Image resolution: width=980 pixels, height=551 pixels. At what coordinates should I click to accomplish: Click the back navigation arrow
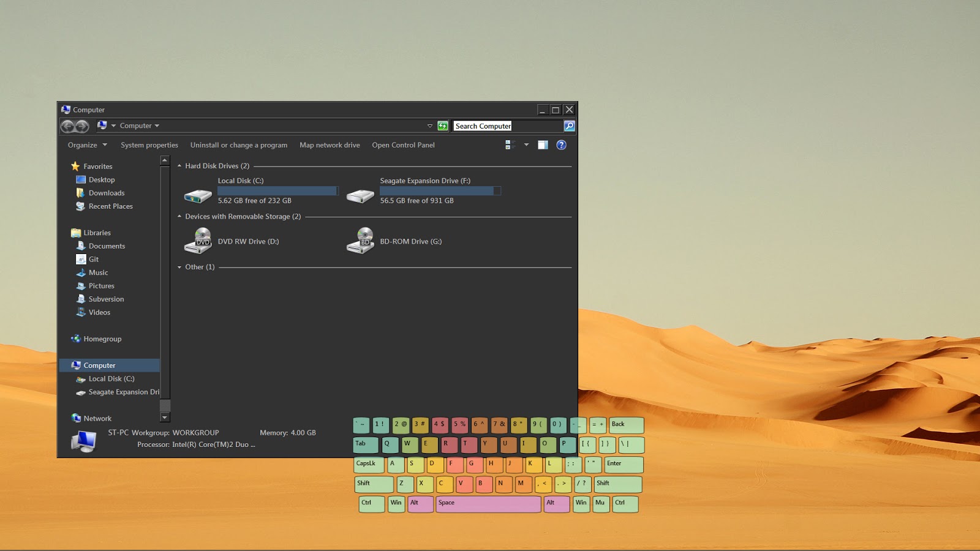coord(68,126)
